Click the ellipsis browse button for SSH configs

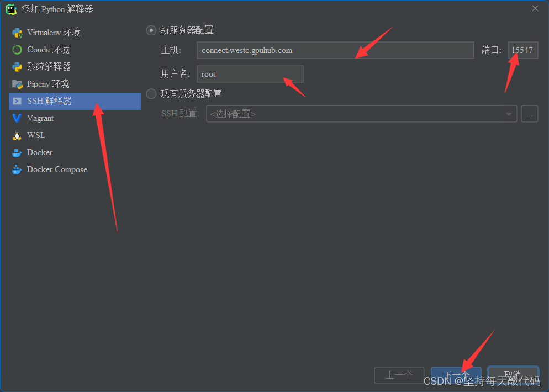[529, 114]
